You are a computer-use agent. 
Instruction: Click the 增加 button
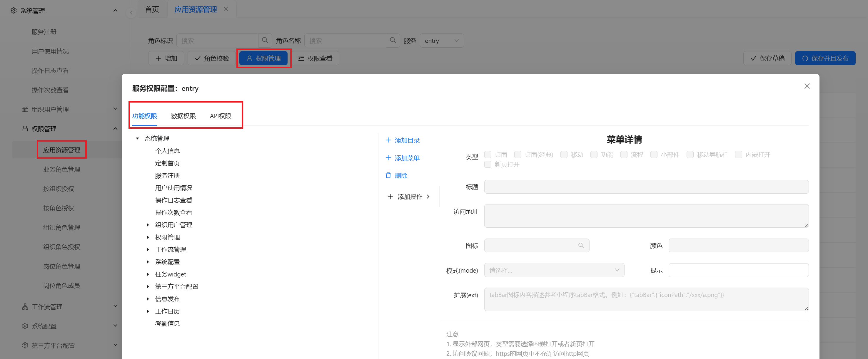(166, 58)
